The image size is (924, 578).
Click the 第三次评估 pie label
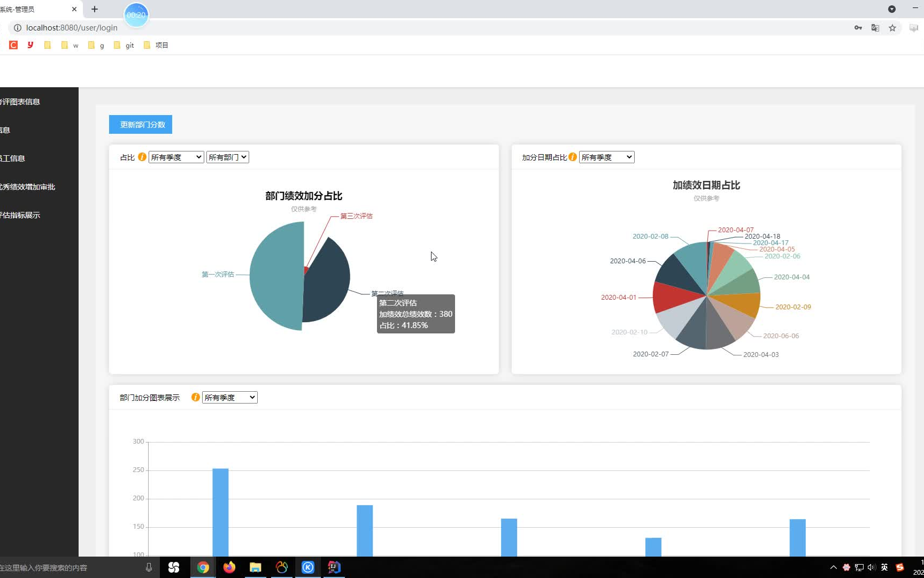point(357,216)
